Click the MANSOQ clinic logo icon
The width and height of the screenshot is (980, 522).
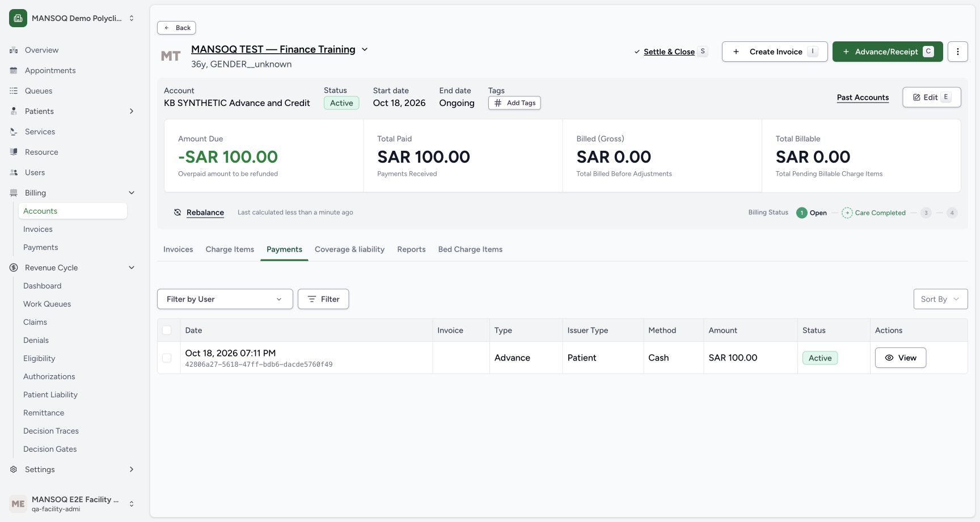(18, 18)
